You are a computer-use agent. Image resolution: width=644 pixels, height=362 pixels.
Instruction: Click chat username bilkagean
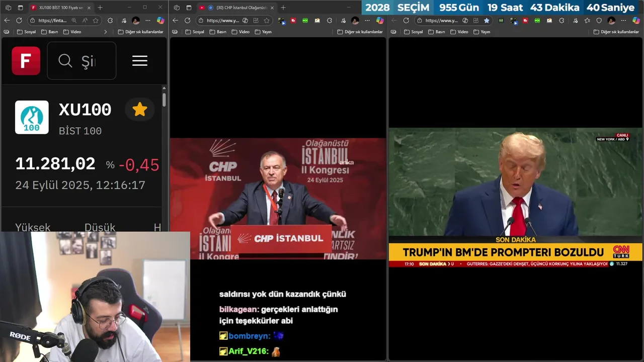(239, 309)
